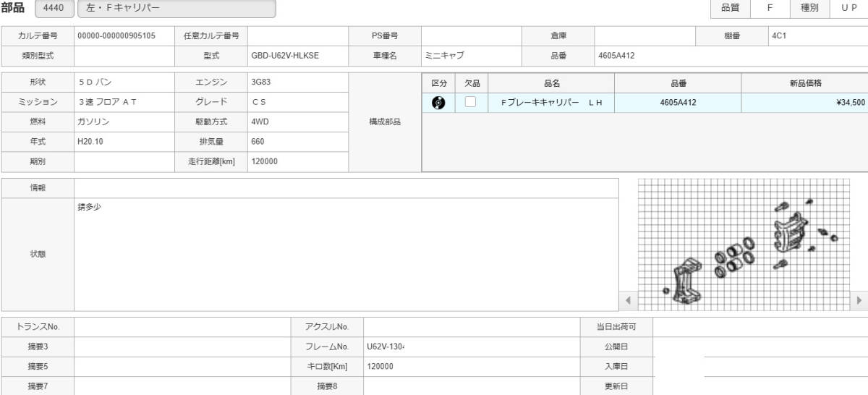This screenshot has width=868, height=395.
Task: Click the 欠品 column header
Action: [x=472, y=83]
